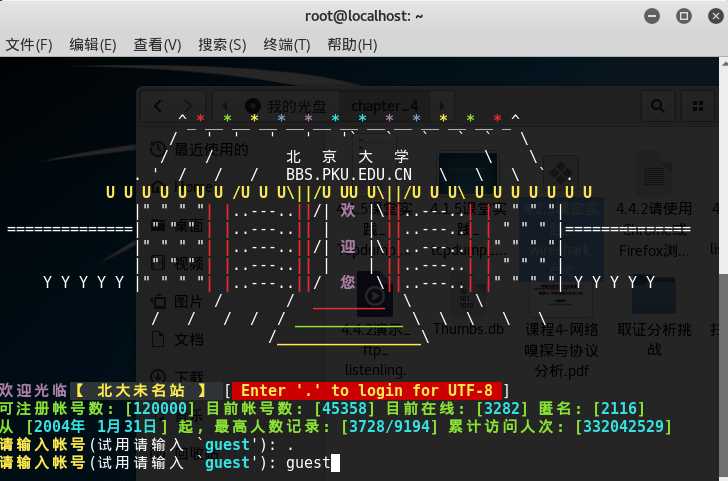This screenshot has height=481, width=728.
Task: Maximize the root@localhost terminal window
Action: (x=683, y=16)
